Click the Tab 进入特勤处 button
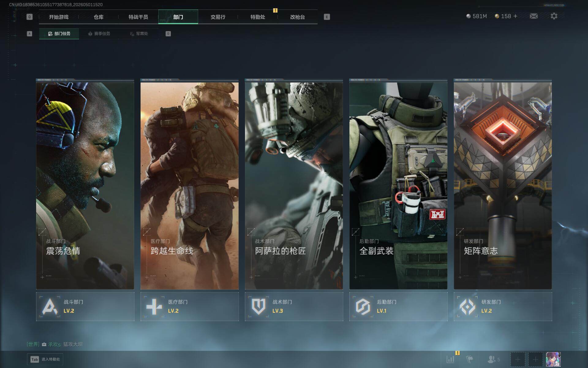This screenshot has height=368, width=588. (45, 359)
